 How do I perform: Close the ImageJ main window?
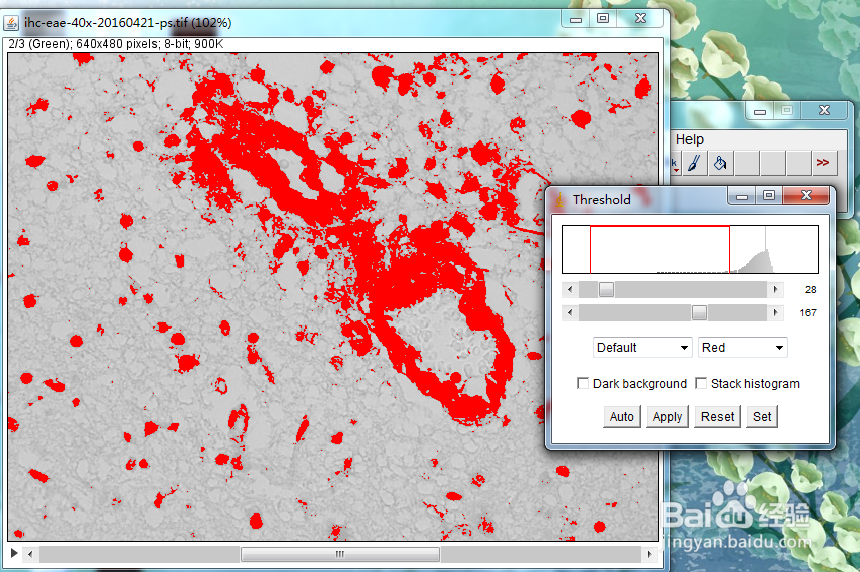(x=824, y=111)
